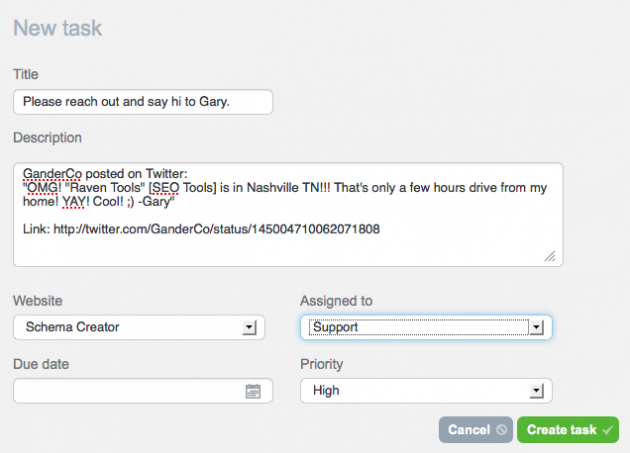Focus the empty Due date field
The image size is (630, 453).
(143, 391)
